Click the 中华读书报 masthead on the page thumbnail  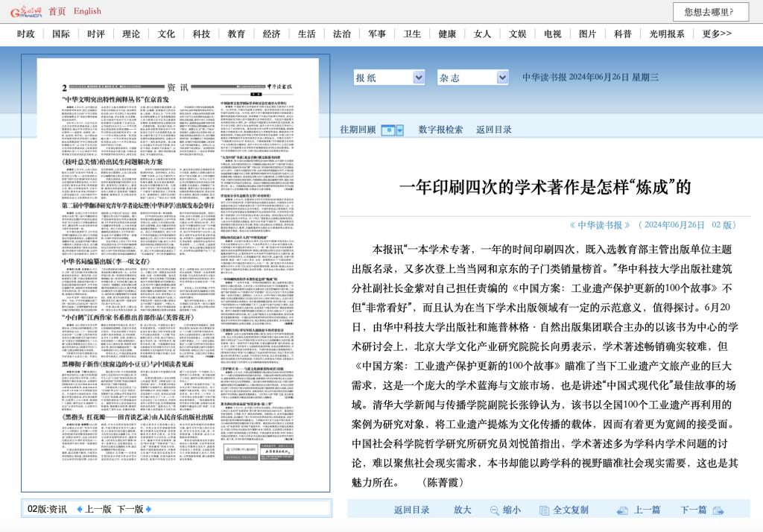point(279,86)
